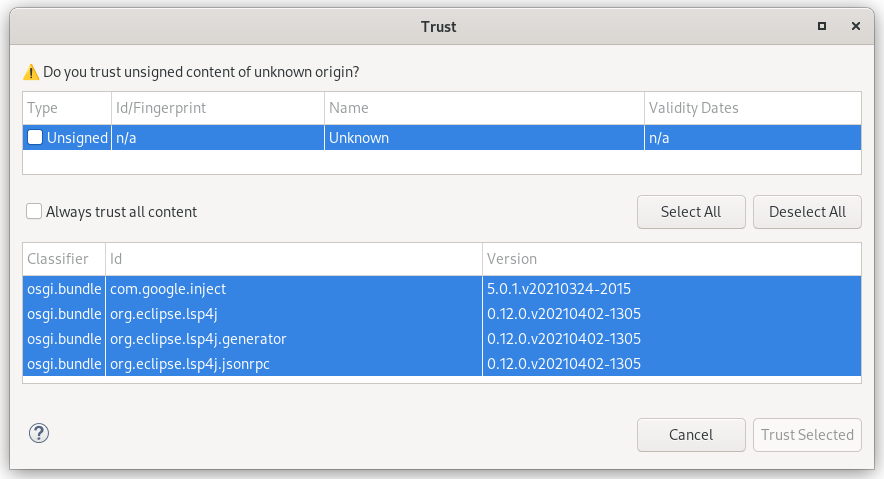This screenshot has height=479, width=884.
Task: Open the help question mark icon
Action: tap(39, 433)
